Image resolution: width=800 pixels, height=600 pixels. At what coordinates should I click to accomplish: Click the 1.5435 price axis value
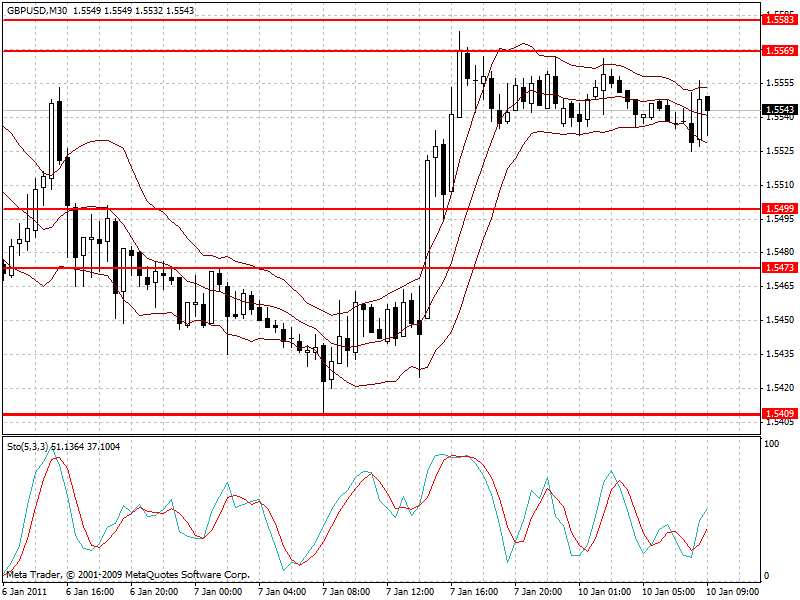pos(780,354)
